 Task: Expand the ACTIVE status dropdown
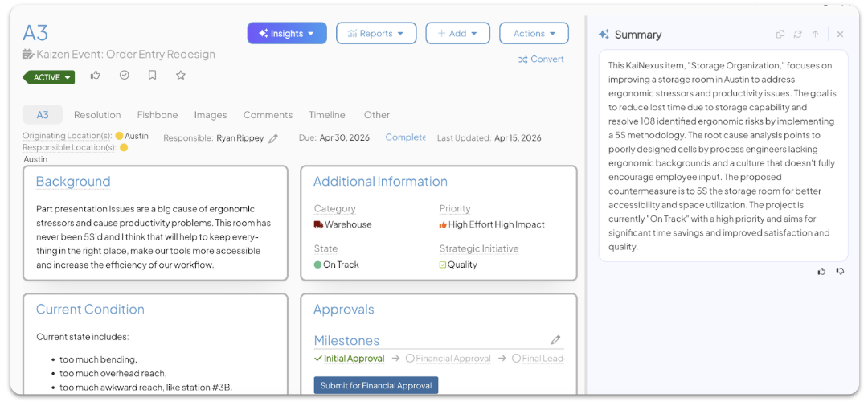pos(50,77)
